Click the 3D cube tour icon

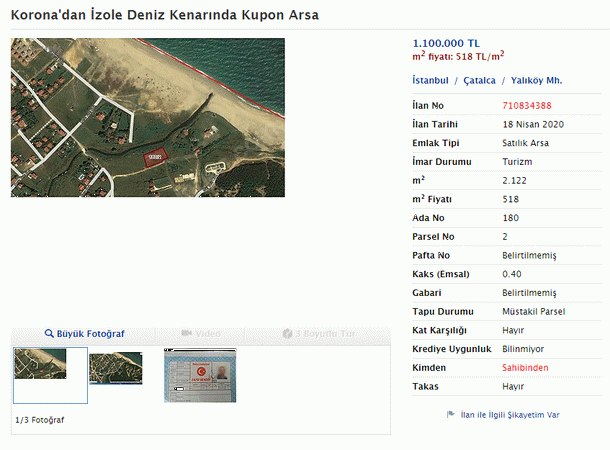289,333
